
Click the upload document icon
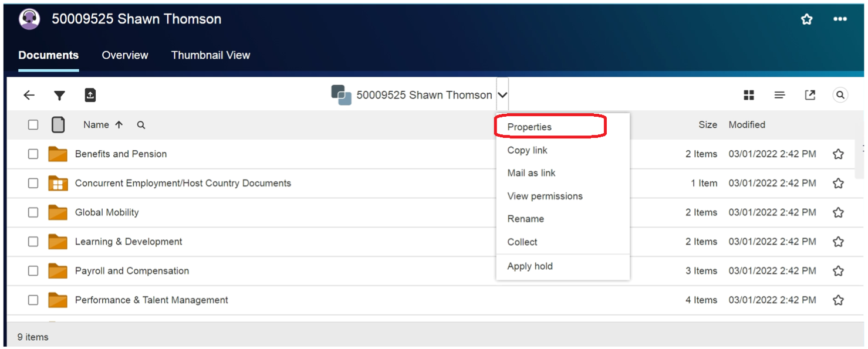coord(90,95)
